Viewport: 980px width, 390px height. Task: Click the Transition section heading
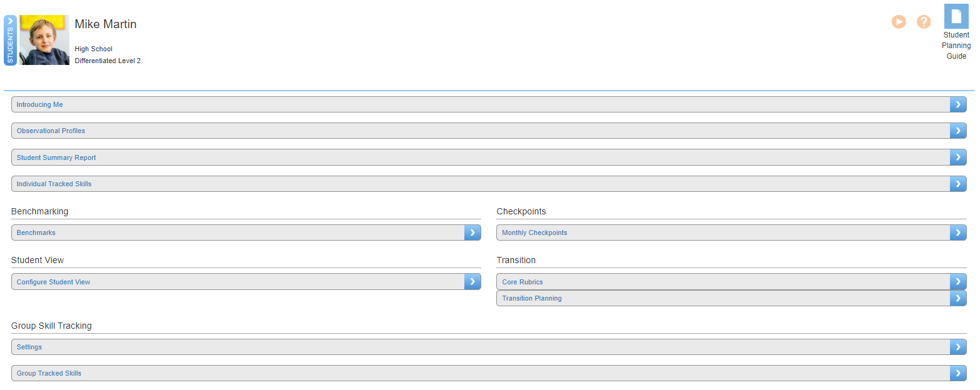pos(516,260)
